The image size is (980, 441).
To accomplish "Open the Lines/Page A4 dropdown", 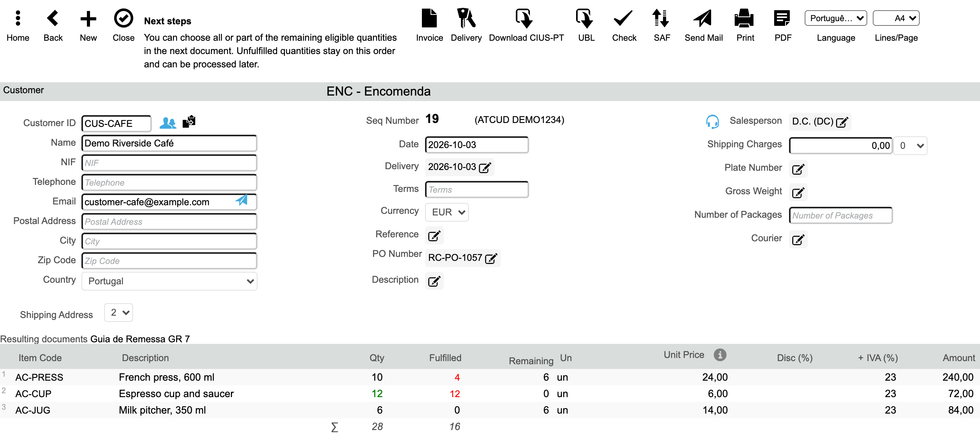I will point(896,18).
